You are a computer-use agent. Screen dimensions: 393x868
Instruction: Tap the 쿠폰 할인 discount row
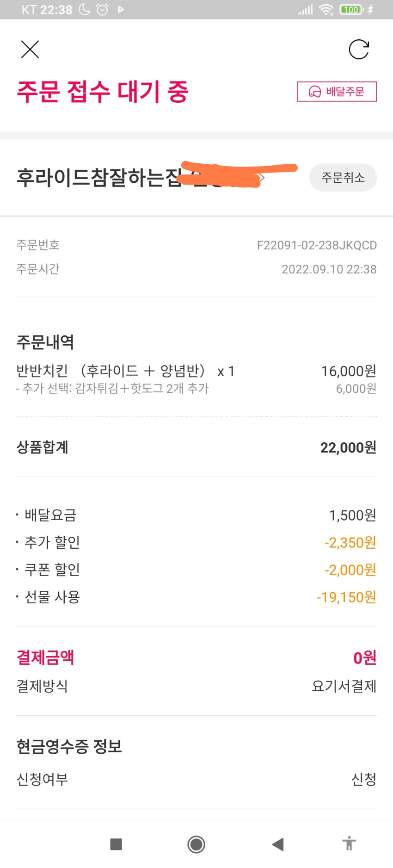tap(196, 570)
